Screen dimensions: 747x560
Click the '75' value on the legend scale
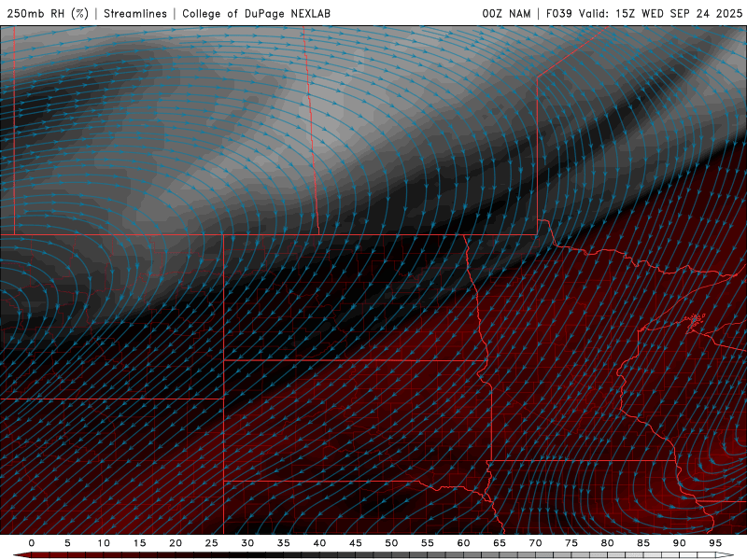point(571,543)
